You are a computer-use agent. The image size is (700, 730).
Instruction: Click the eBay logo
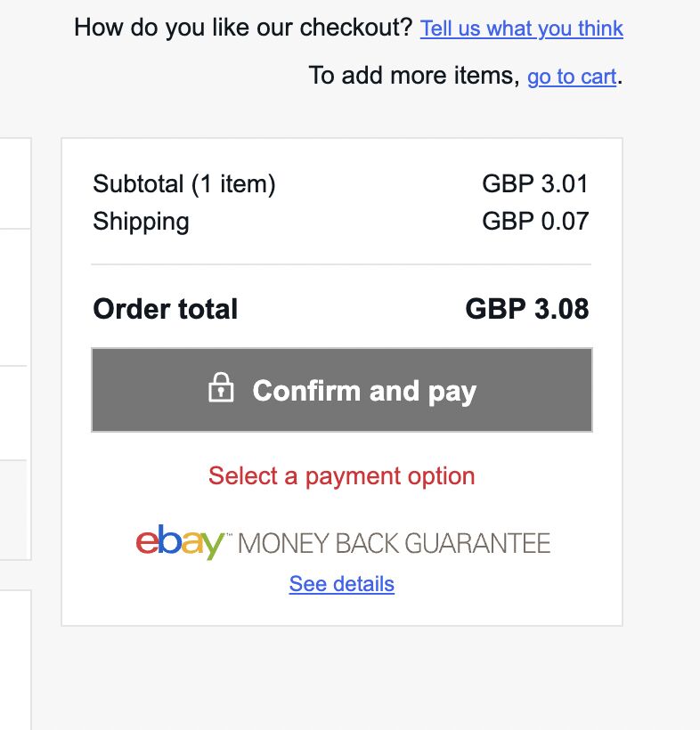pos(180,542)
